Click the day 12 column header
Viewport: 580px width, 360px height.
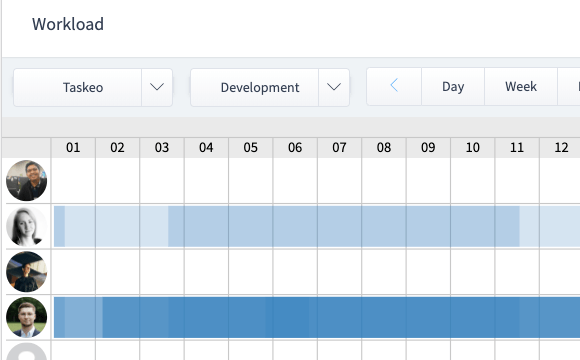tap(561, 148)
